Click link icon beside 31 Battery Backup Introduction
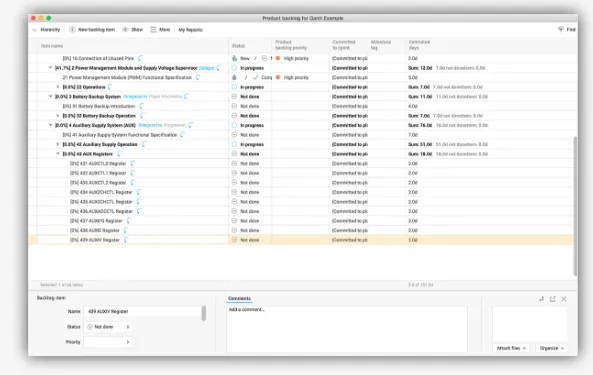This screenshot has height=375, width=593. coord(141,106)
